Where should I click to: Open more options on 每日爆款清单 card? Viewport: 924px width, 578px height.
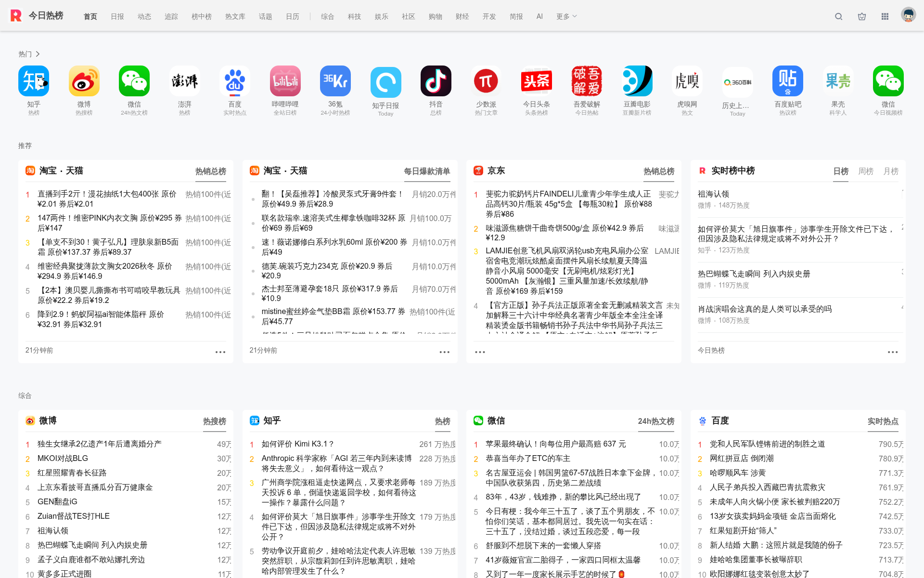point(445,352)
